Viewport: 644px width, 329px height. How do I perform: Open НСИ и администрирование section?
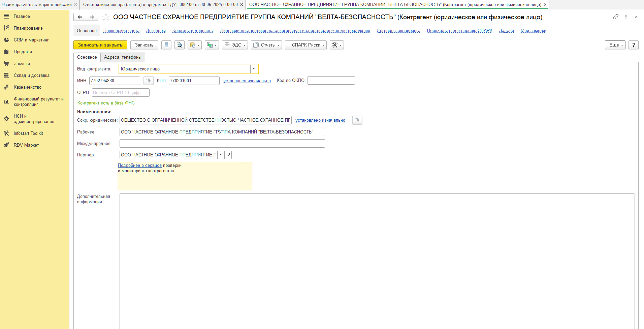pos(34,119)
